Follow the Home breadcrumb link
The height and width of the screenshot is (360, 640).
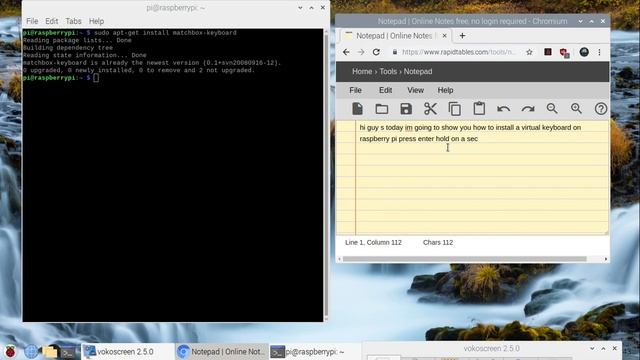point(362,71)
